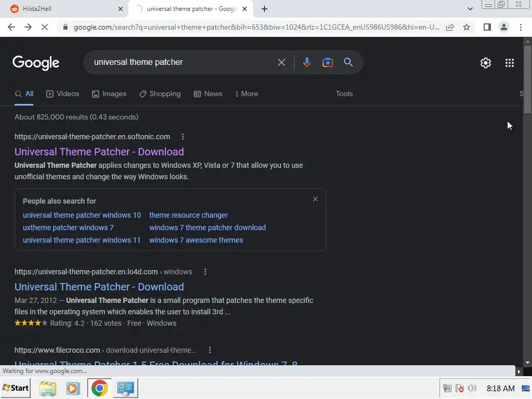
Task: Click the Action Center flag icon
Action: pyautogui.click(x=460, y=388)
